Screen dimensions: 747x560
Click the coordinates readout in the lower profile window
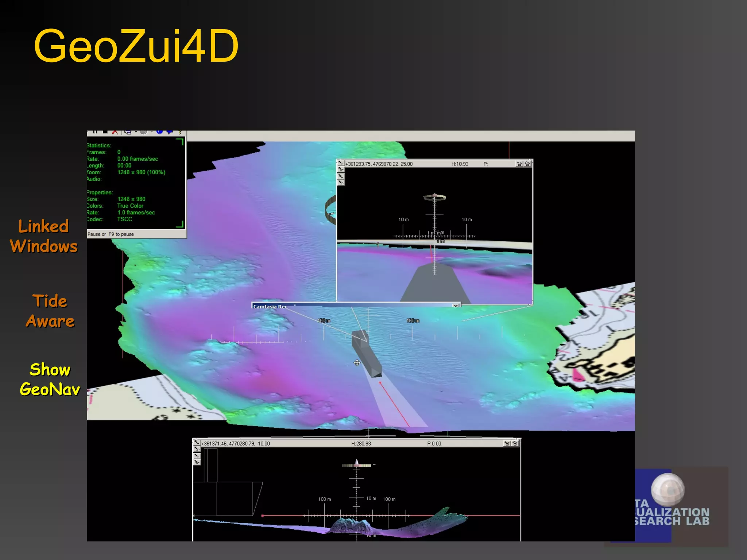click(x=236, y=444)
